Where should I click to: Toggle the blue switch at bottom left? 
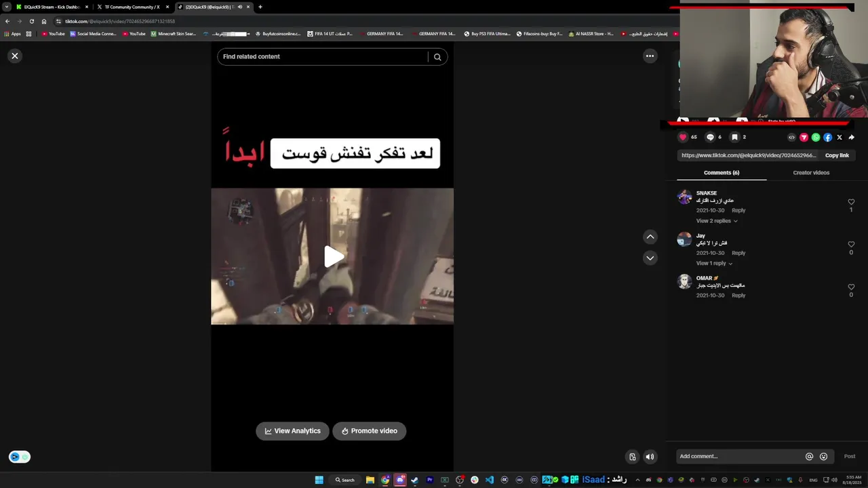(20, 457)
